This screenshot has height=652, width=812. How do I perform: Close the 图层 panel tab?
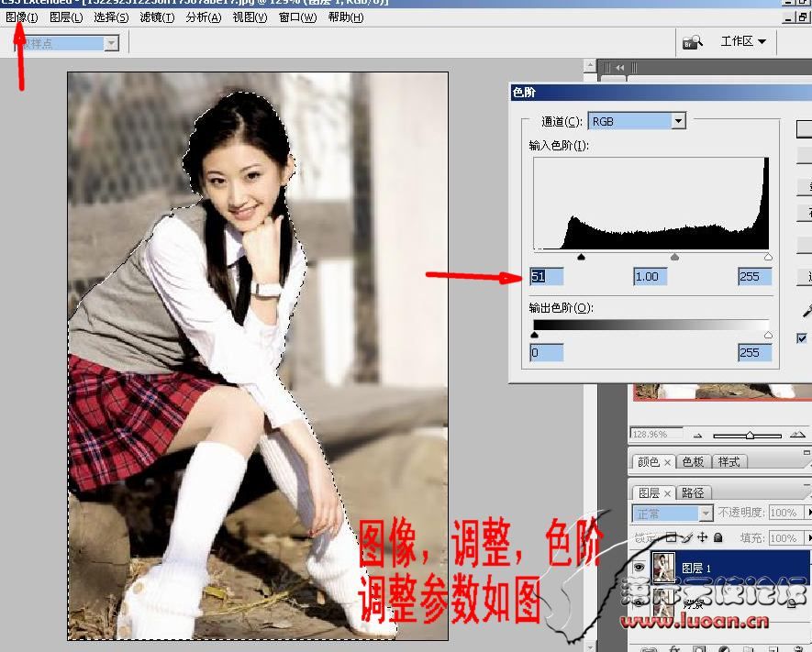coord(667,493)
